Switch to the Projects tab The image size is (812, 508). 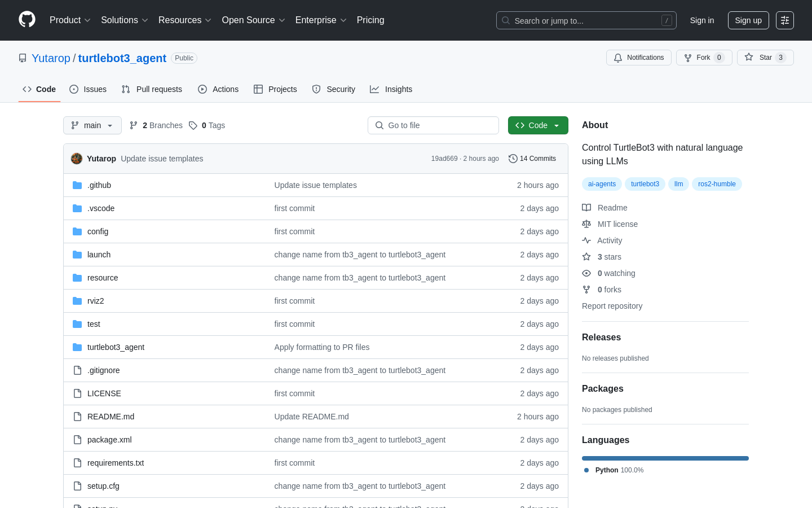(x=275, y=89)
